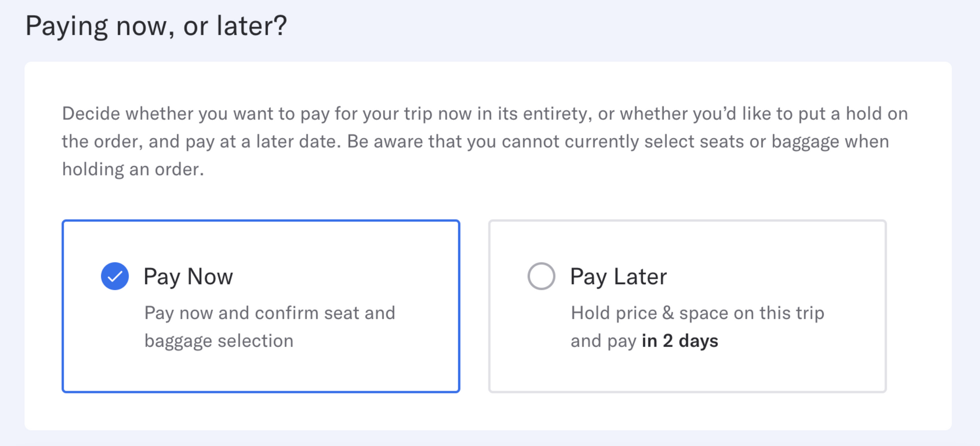Click the bold "in 2 days" text
This screenshot has width=980, height=446.
680,341
